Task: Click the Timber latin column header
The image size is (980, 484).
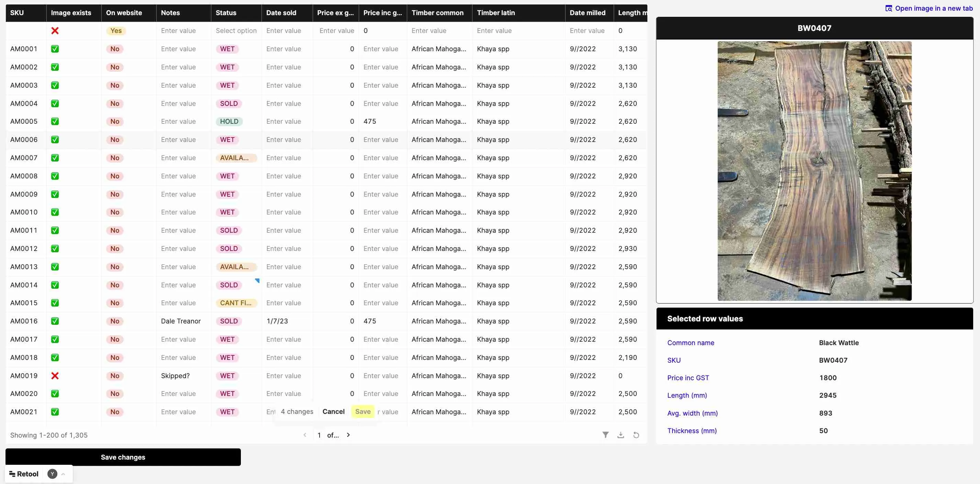Action: (519, 13)
